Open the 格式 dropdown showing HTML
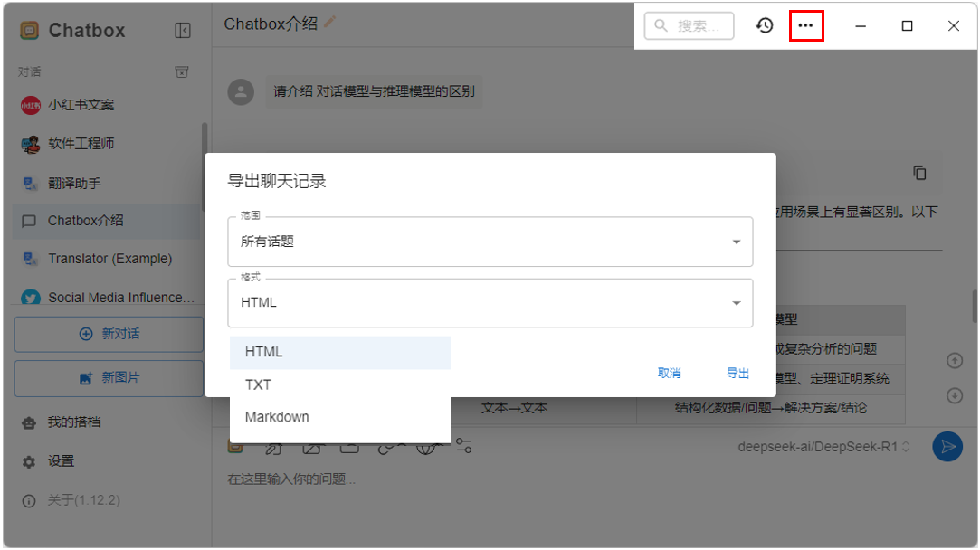This screenshot has height=550, width=980. pos(490,303)
